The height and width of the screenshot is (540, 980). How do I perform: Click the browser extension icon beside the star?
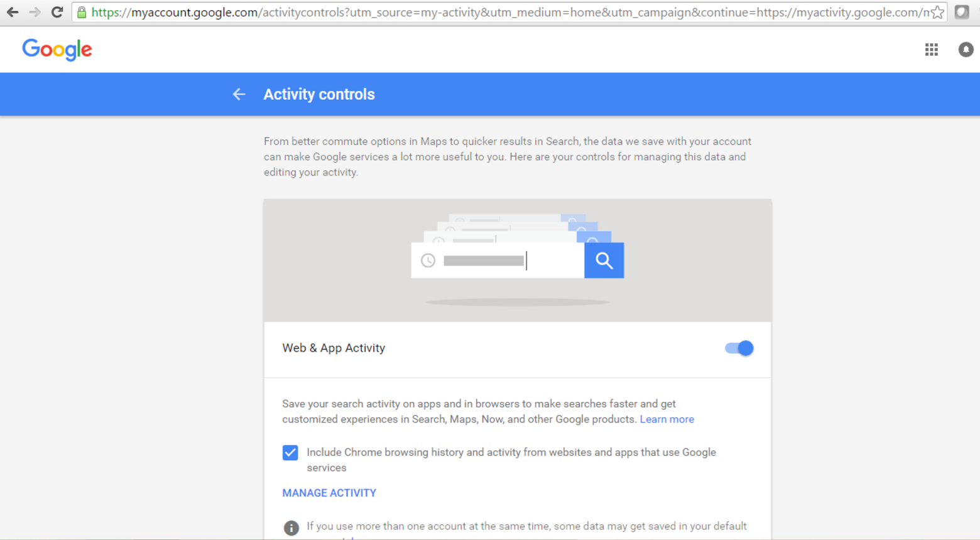tap(962, 13)
